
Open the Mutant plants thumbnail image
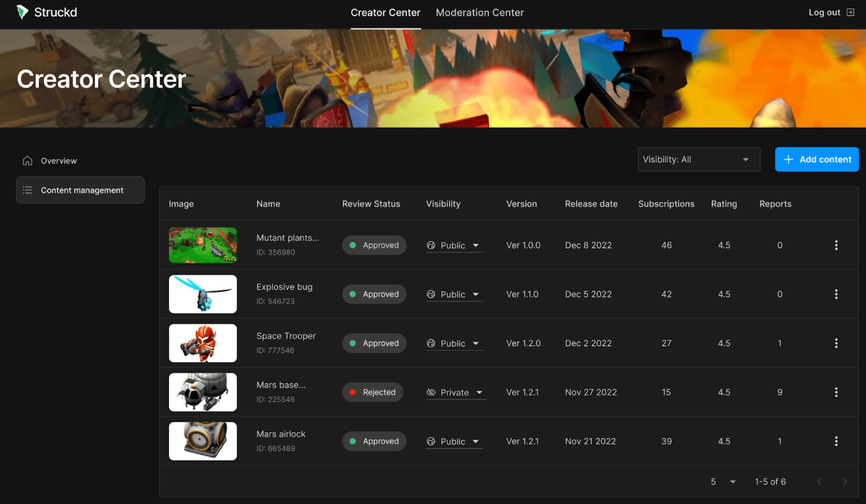[x=203, y=245]
